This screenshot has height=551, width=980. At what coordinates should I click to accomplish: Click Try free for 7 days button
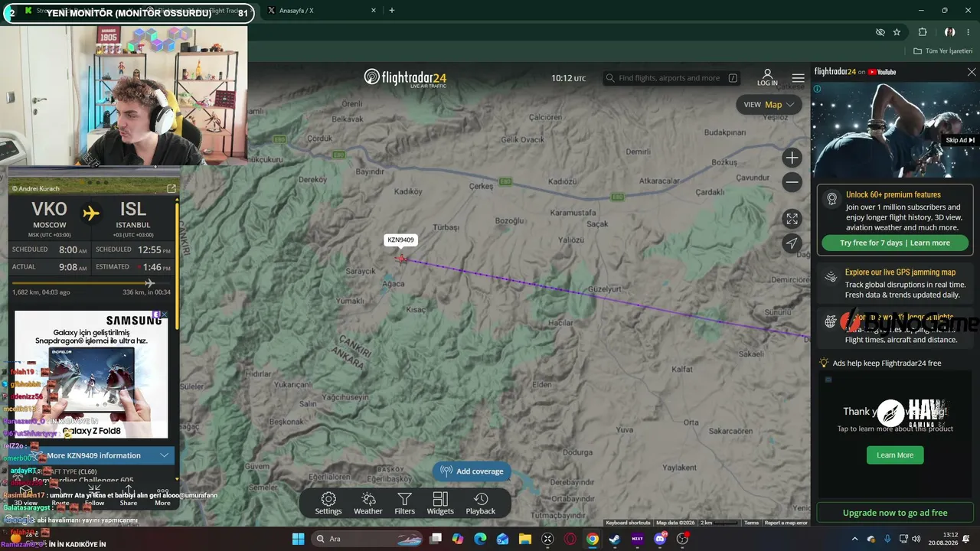tap(894, 243)
